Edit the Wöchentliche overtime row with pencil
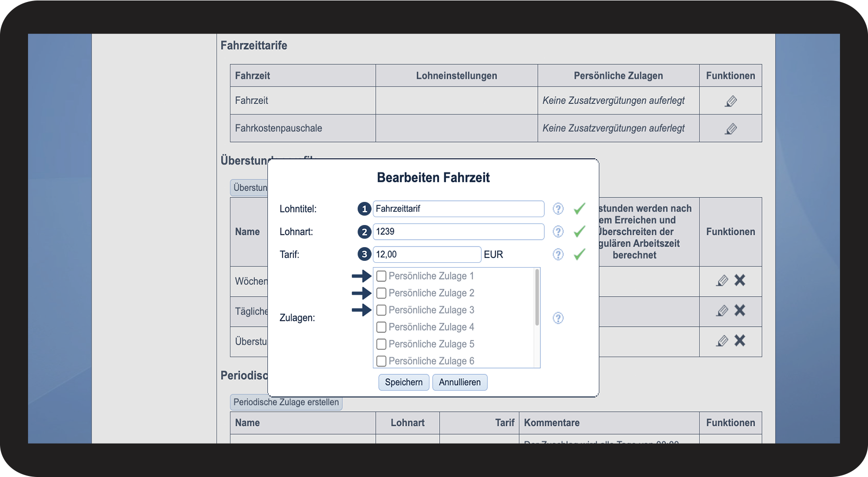This screenshot has height=477, width=868. tap(722, 281)
